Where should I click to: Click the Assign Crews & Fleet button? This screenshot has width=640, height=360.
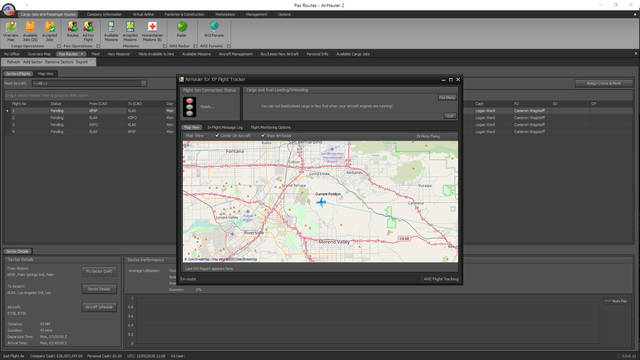pyautogui.click(x=604, y=83)
